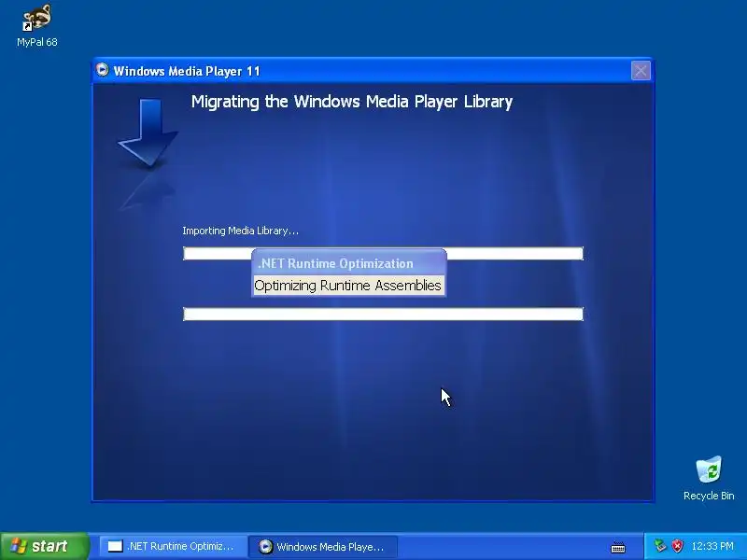Close the Windows Media Player 11 window
This screenshot has height=560, width=747.
(x=641, y=71)
